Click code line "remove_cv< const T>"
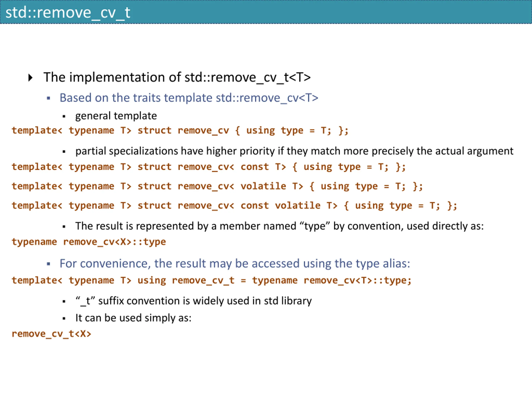532x399 pixels. 209,167
